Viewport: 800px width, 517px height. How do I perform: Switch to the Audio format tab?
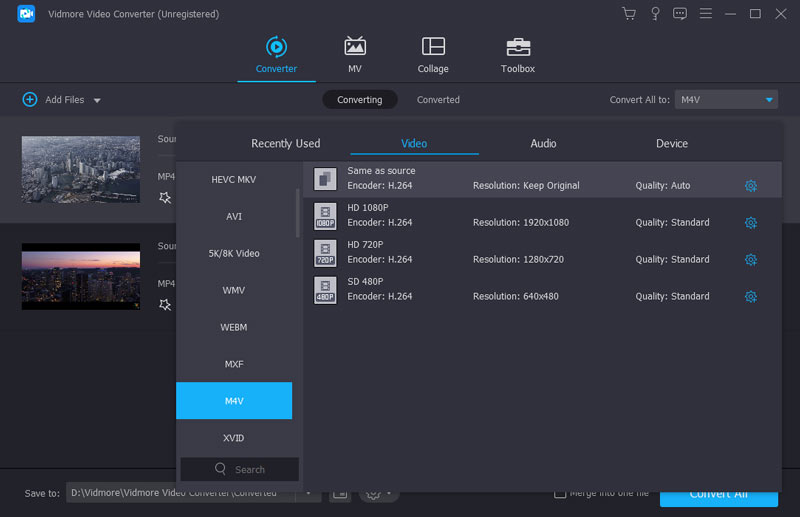(x=543, y=143)
